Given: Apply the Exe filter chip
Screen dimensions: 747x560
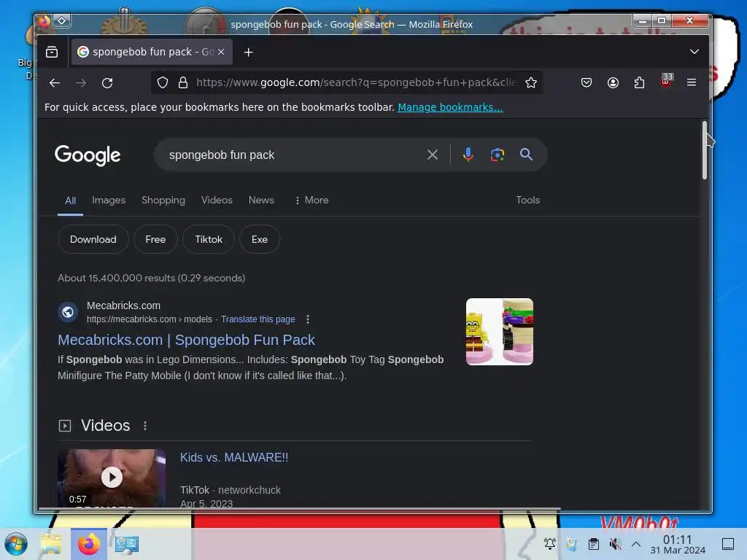Looking at the screenshot, I should 259,239.
